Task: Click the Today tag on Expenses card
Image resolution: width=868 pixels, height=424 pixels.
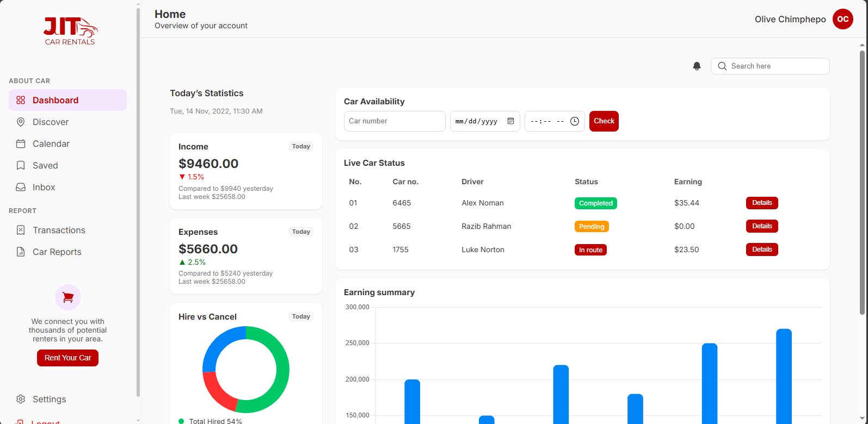Action: pos(301,232)
